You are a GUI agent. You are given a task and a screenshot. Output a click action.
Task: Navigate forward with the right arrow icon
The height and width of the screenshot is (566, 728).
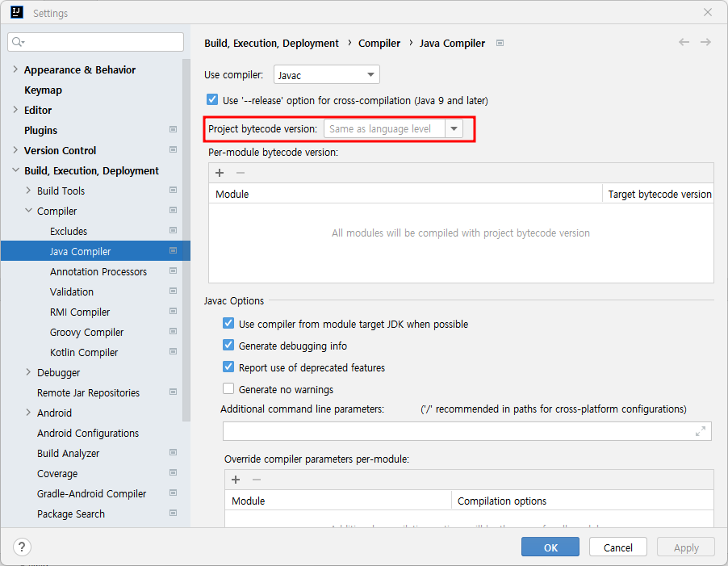point(705,42)
